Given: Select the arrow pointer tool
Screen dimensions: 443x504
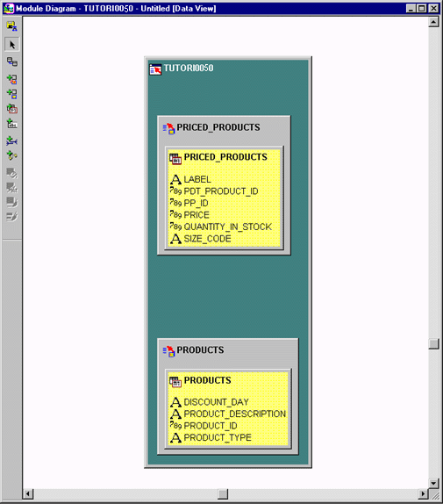Looking at the screenshot, I should click(12, 45).
